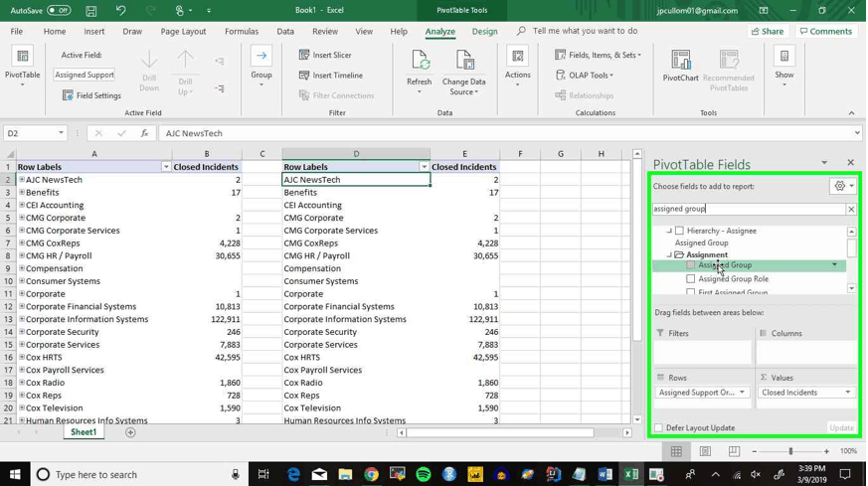
Task: Switch to the Formulas tab
Action: [x=242, y=31]
